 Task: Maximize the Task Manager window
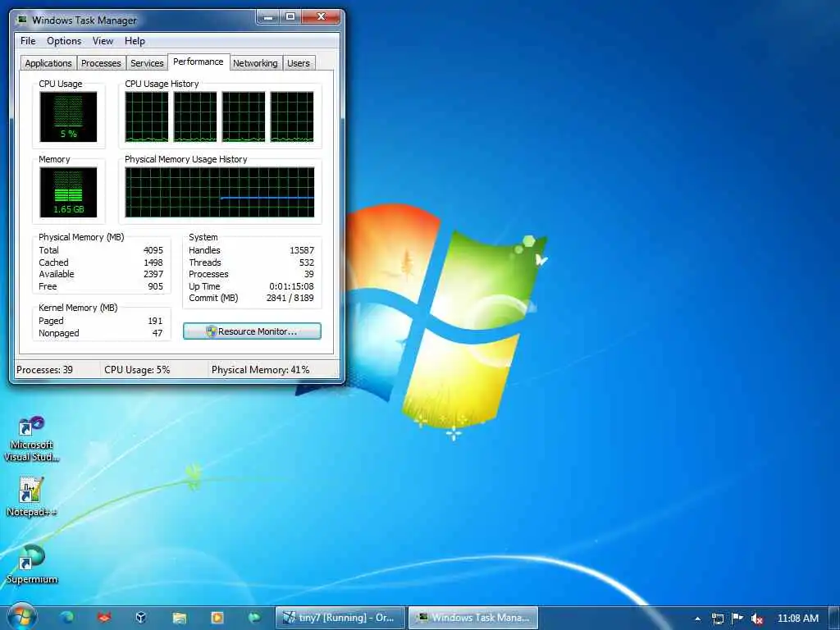pos(290,16)
